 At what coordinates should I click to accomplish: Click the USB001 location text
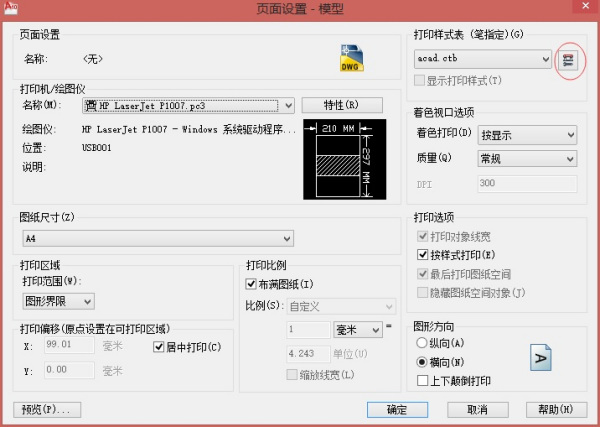[97, 148]
